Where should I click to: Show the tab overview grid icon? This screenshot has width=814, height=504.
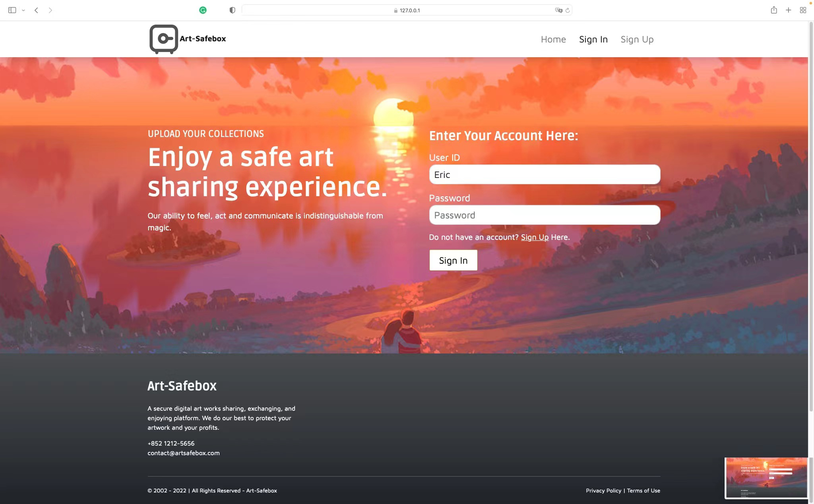coord(802,10)
